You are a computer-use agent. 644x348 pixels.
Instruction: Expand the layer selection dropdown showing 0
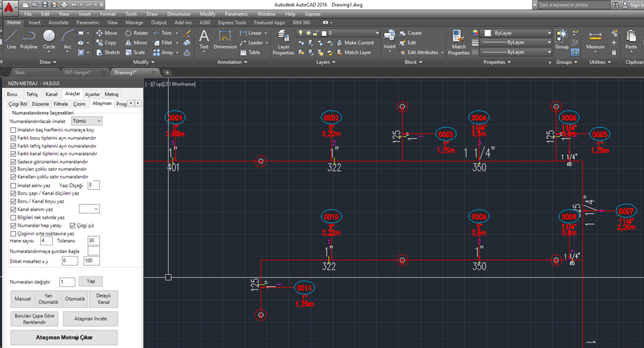(x=338, y=33)
